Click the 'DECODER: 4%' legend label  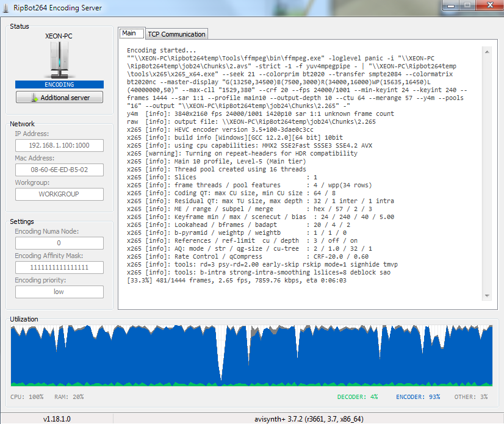pos(358,397)
